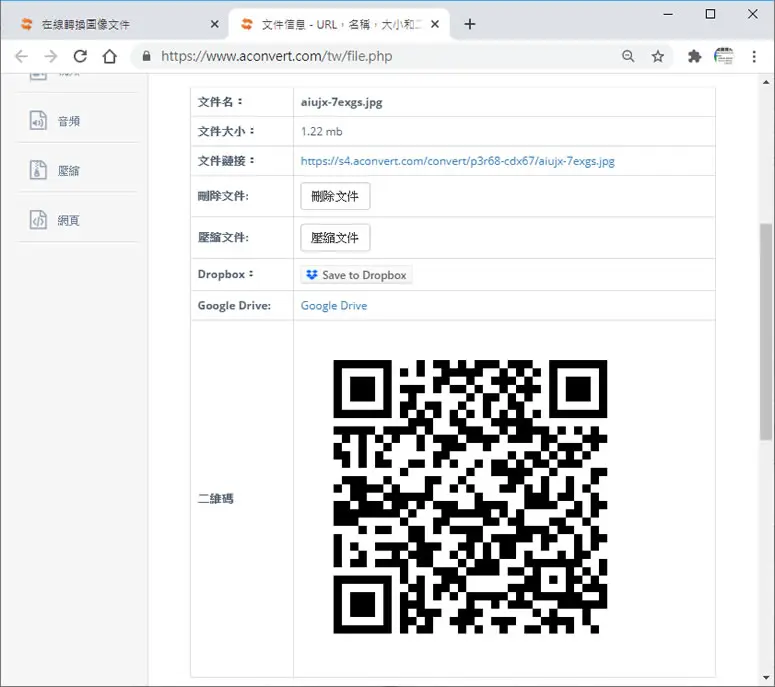This screenshot has width=775, height=687.
Task: Open a new browser tab
Action: [470, 24]
